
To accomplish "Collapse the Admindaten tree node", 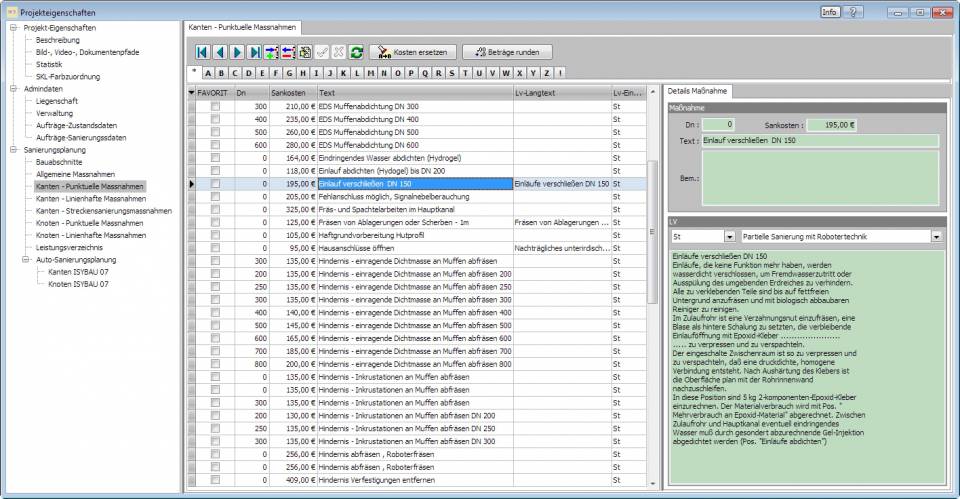I will [x=13, y=89].
